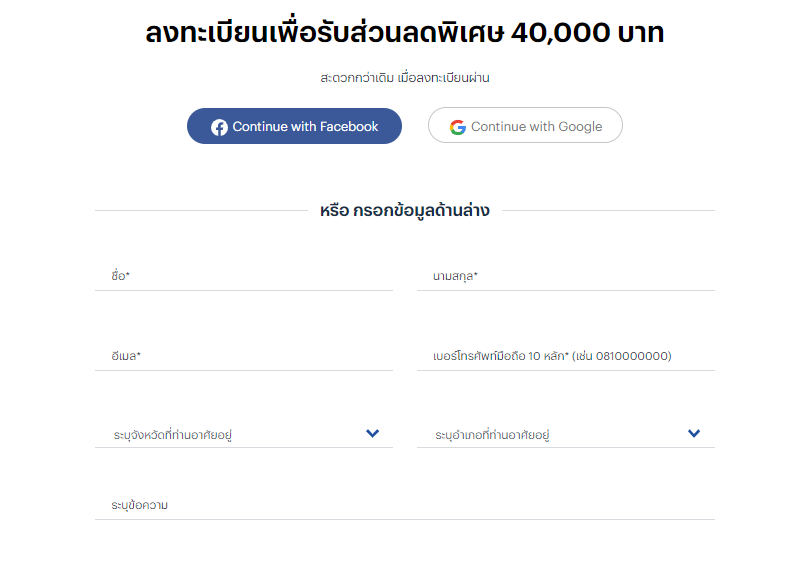
Task: Click the province field's blue chevron
Action: tap(373, 433)
